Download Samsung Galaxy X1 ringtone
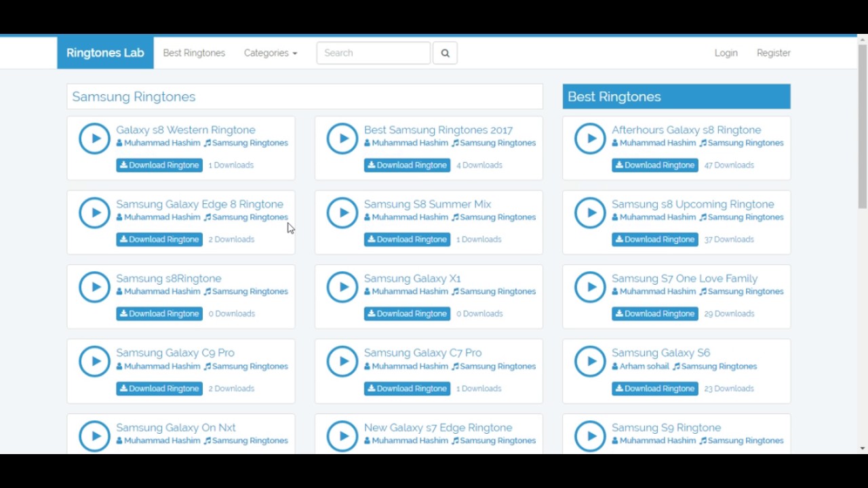868x488 pixels. click(x=407, y=314)
